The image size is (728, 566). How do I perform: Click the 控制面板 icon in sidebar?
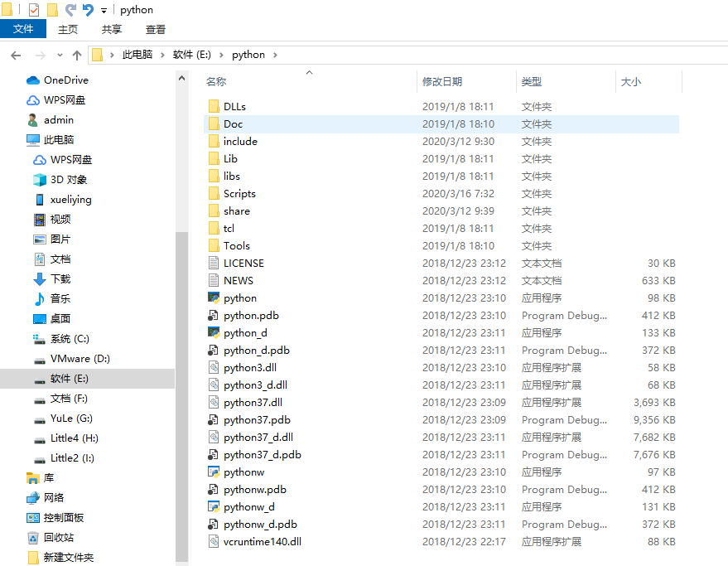[x=33, y=518]
